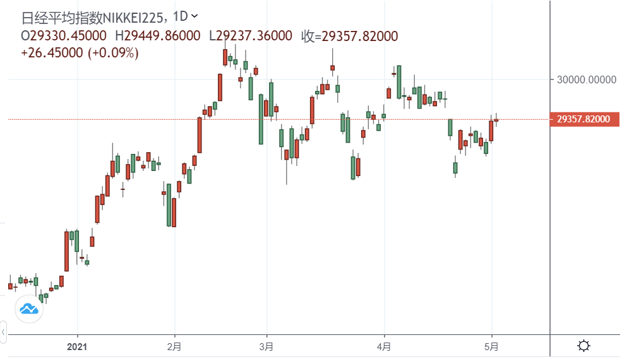Screen dimensions: 622x364
Task: Click the +26.45000 (+0.09%) change text
Action: (80, 53)
